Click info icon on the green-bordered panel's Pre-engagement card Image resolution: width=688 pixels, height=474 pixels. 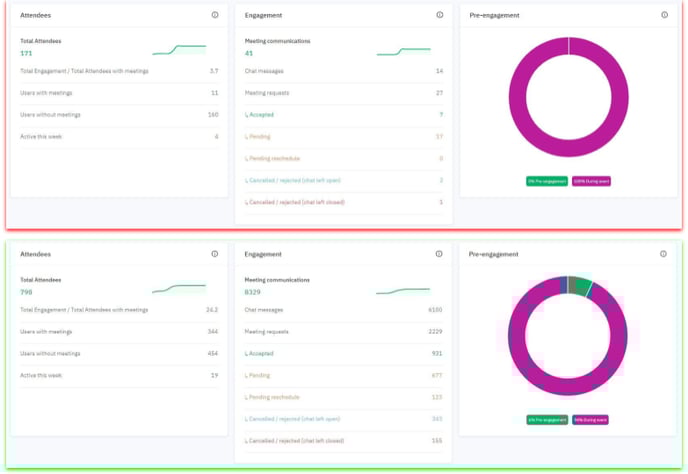(x=663, y=254)
